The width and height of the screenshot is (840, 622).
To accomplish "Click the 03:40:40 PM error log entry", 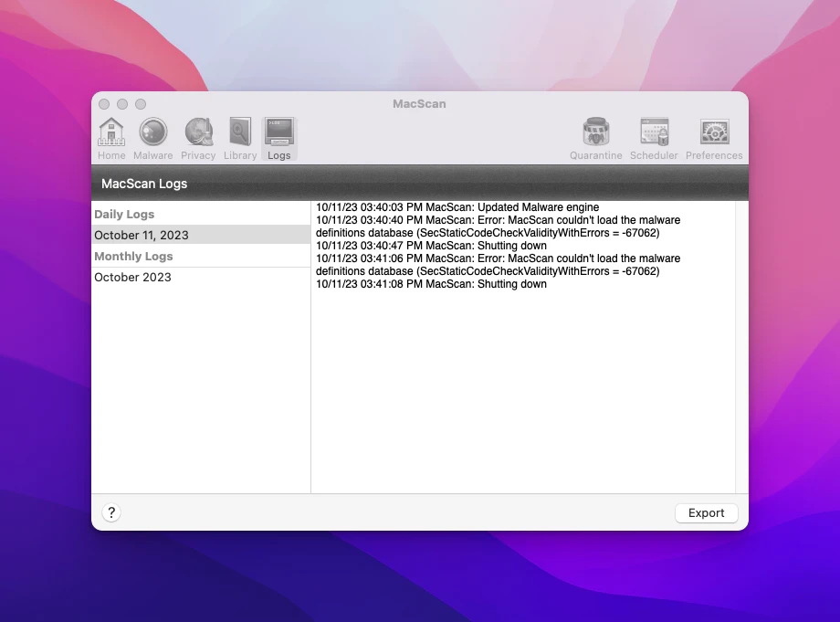I will point(498,227).
